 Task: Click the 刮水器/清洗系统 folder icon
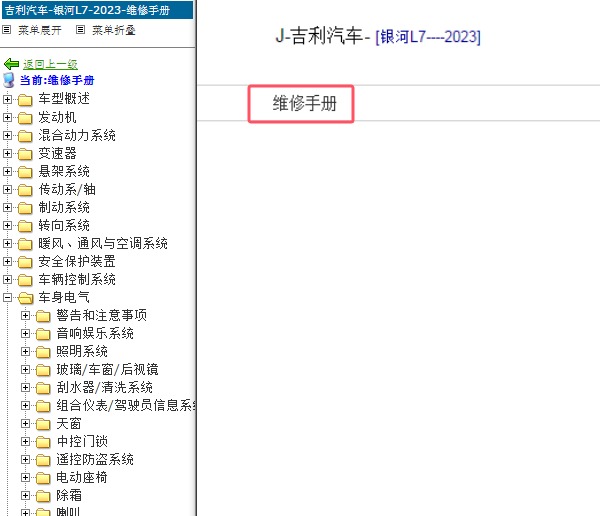[x=43, y=388]
